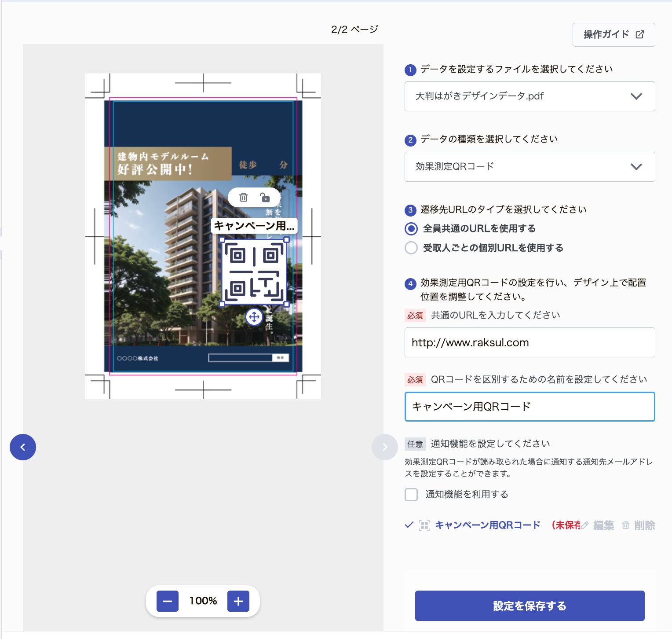Click the move handle below the QR code
The width and height of the screenshot is (672, 639).
click(x=254, y=317)
